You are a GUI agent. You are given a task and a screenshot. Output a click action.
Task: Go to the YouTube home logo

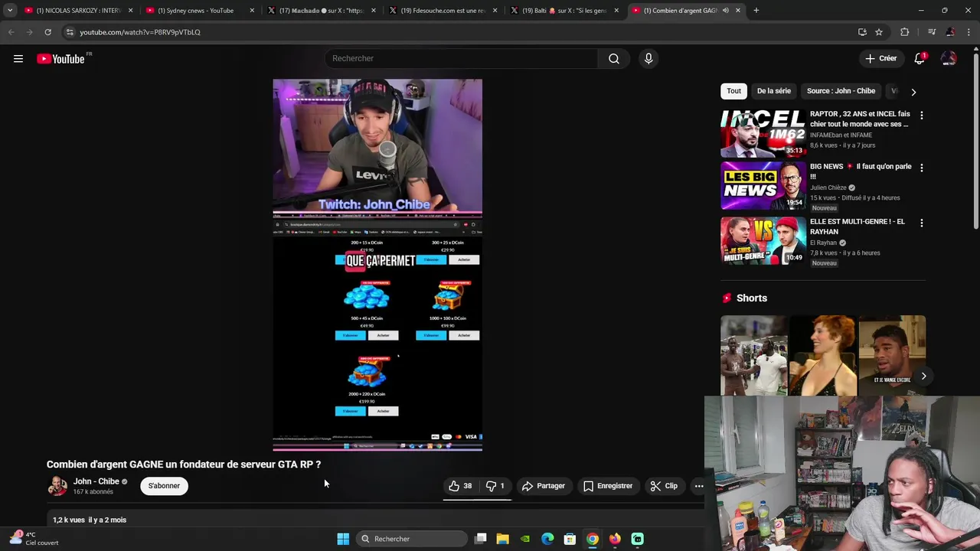(60, 59)
